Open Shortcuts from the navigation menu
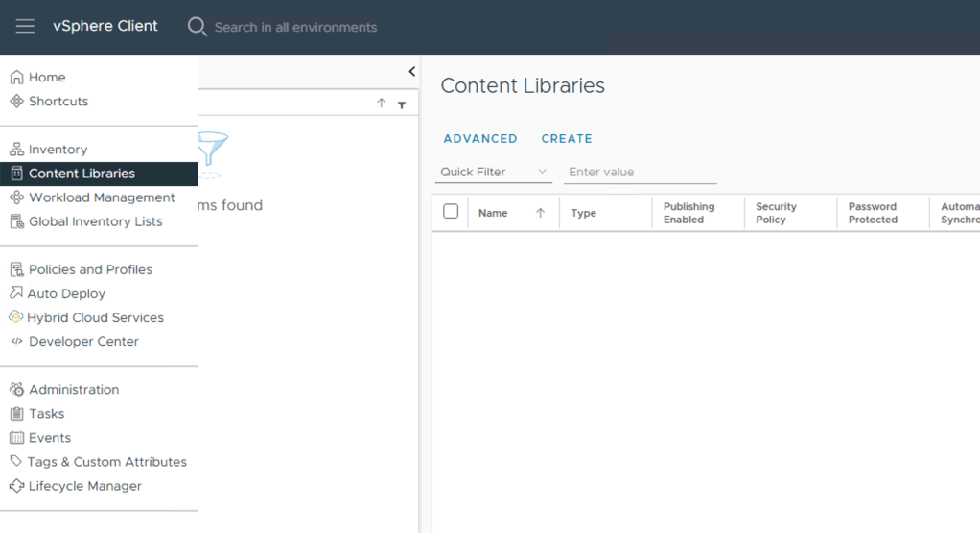 click(x=58, y=102)
